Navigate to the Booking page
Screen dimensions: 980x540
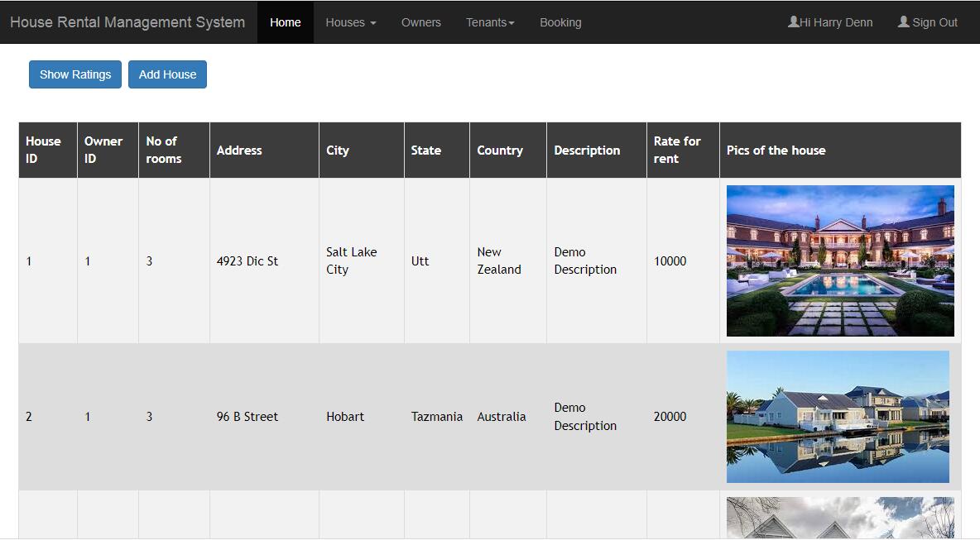pos(560,22)
